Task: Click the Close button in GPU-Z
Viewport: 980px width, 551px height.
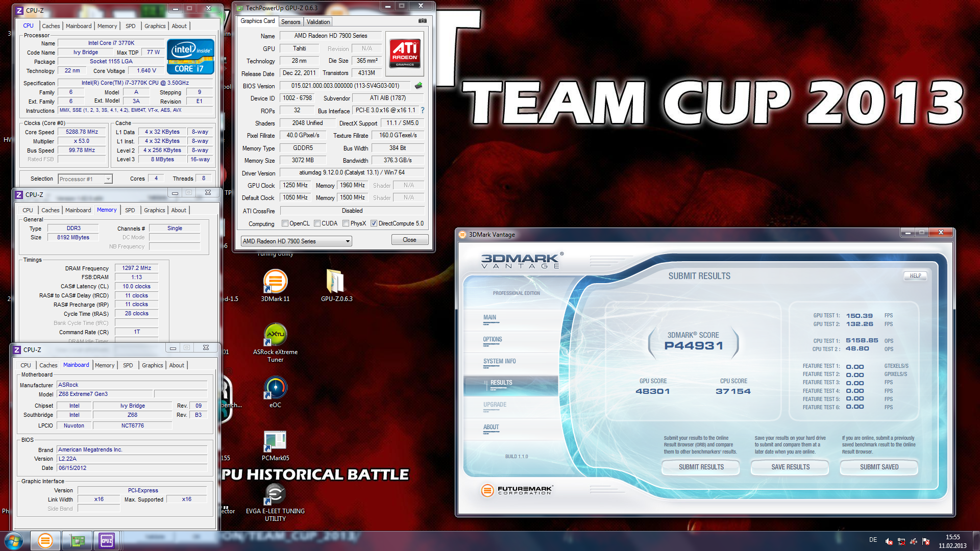Action: point(409,240)
